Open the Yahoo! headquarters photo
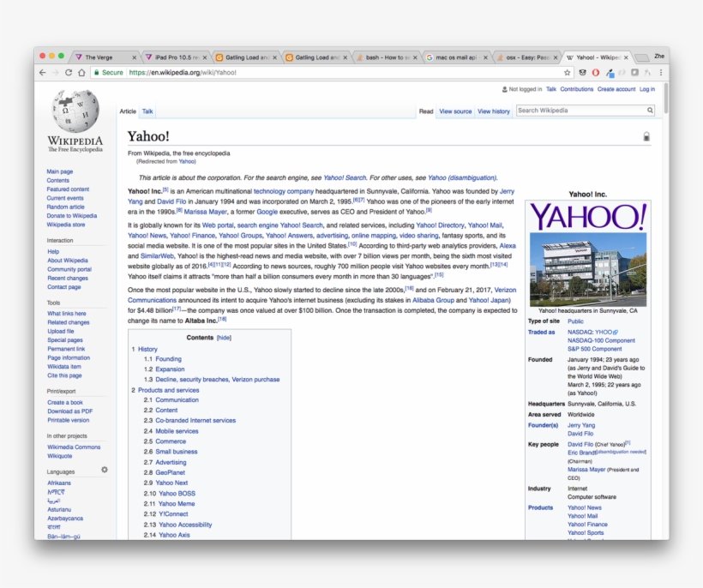This screenshot has height=588, width=703. 588,269
